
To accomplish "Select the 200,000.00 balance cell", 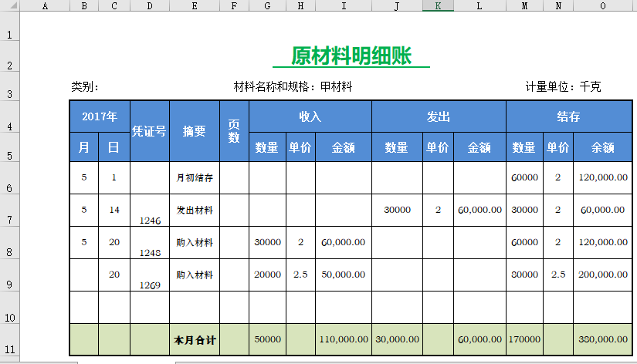I will click(603, 275).
